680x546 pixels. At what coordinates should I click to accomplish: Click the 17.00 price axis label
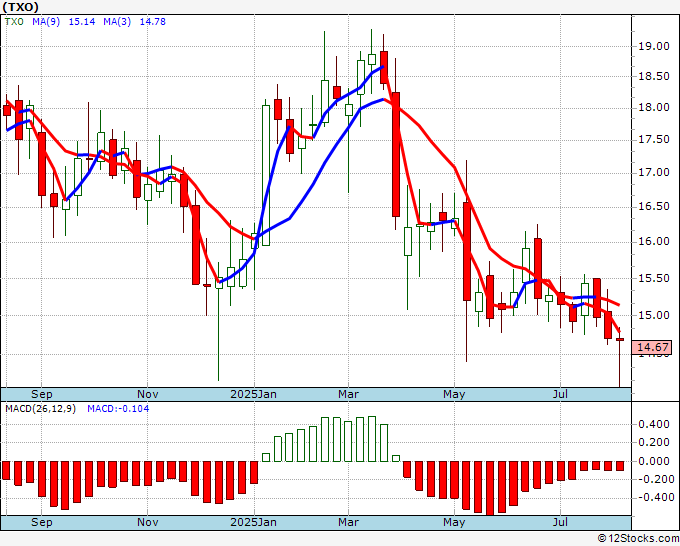tap(654, 173)
